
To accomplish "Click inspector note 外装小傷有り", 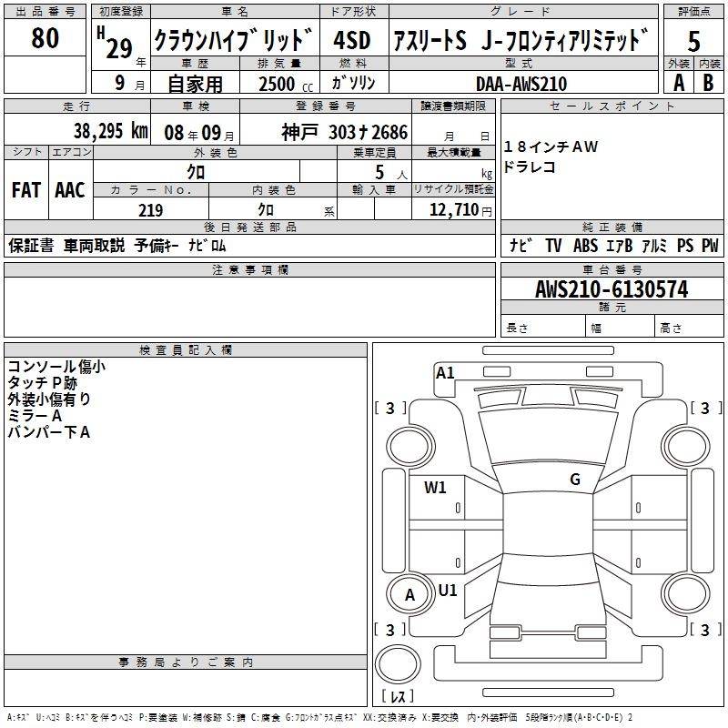I will pyautogui.click(x=49, y=399).
